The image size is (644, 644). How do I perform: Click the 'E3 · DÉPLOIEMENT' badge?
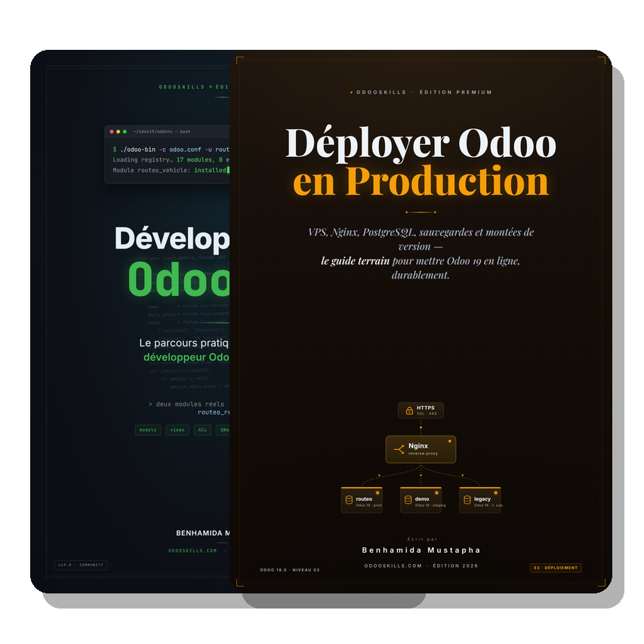pos(556,568)
